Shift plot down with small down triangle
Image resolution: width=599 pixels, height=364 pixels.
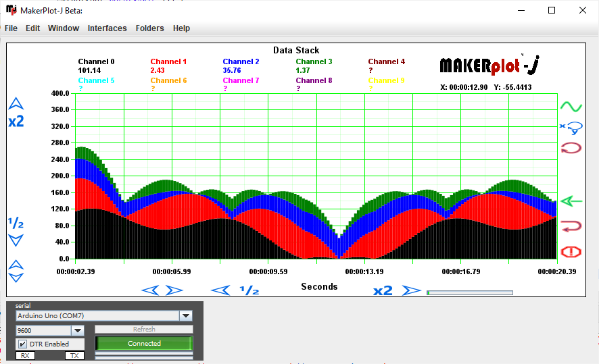click(x=16, y=278)
